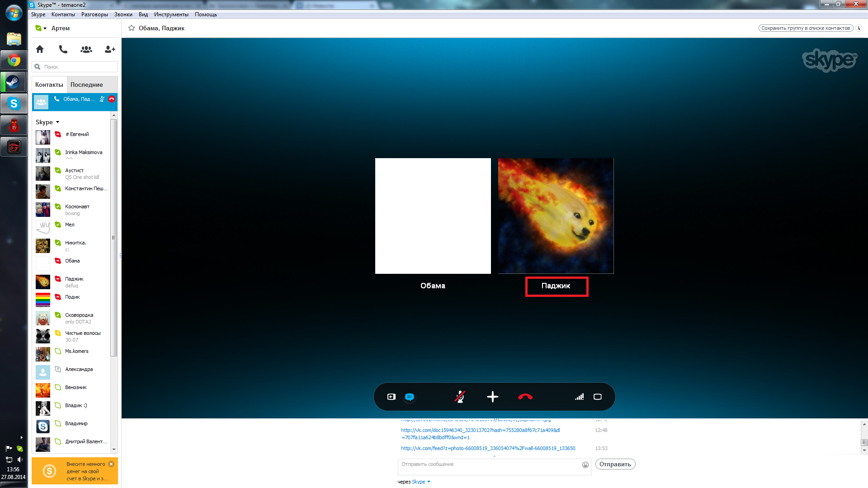Click the add contact icon

110,49
